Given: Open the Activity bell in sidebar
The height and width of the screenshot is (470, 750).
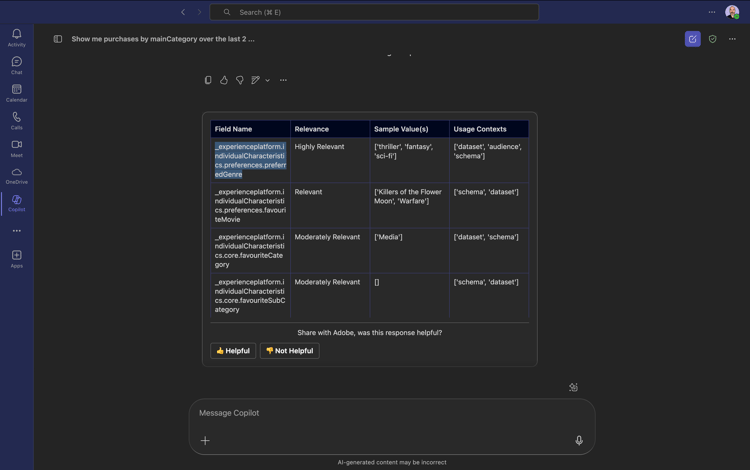Looking at the screenshot, I should [x=17, y=38].
